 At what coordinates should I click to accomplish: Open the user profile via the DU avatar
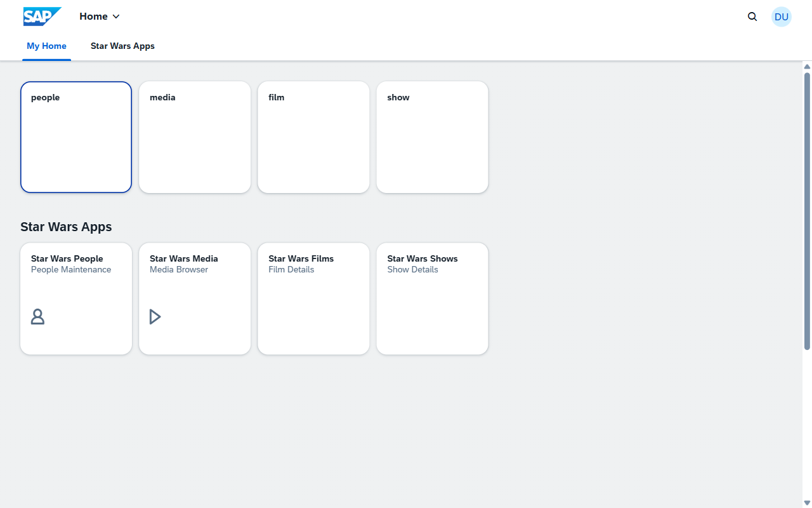point(782,17)
